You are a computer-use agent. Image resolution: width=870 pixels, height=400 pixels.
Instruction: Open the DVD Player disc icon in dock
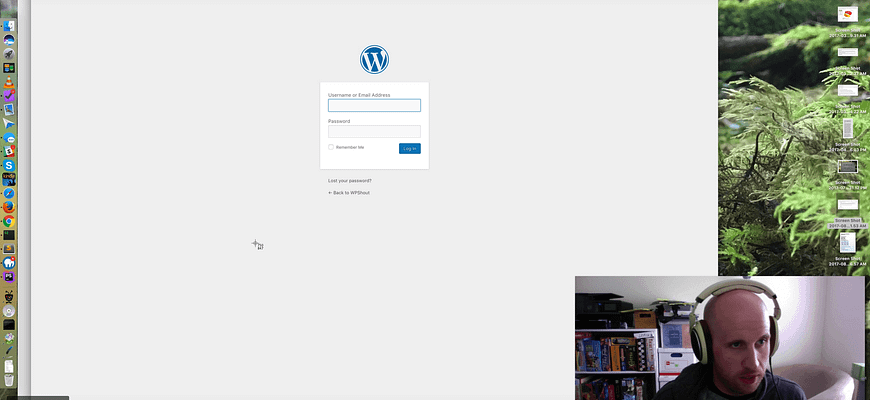9,311
